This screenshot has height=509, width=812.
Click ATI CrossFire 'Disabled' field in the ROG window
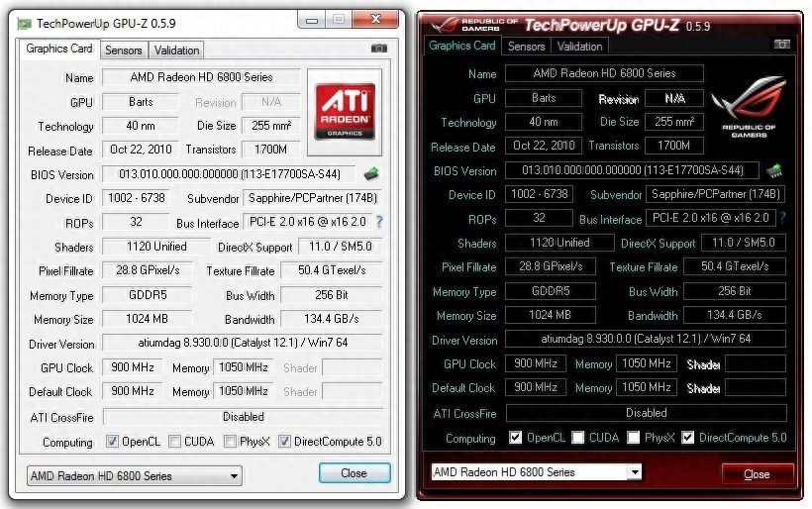647,413
